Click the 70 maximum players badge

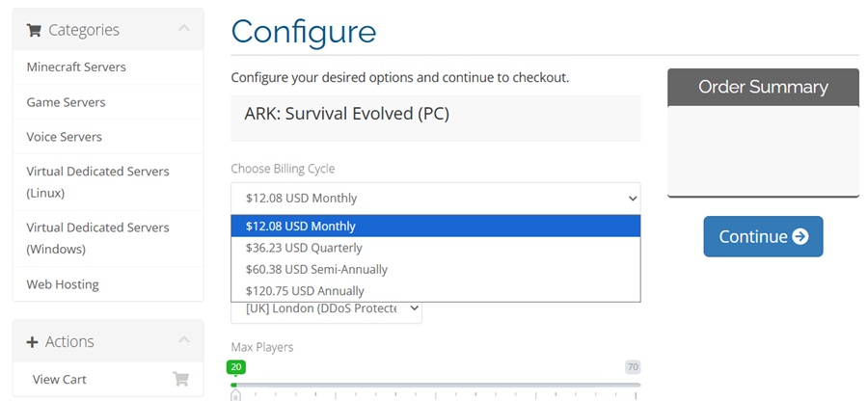[x=633, y=366]
